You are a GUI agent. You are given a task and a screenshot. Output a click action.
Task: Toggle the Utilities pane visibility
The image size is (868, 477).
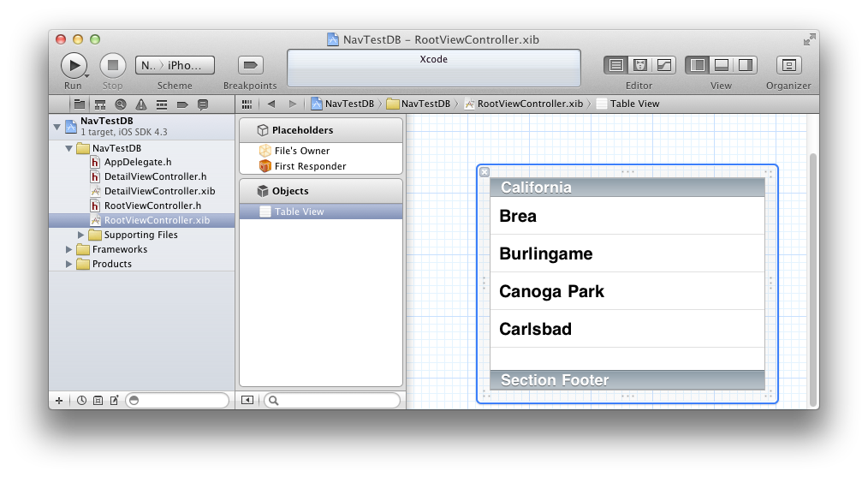tap(745, 65)
